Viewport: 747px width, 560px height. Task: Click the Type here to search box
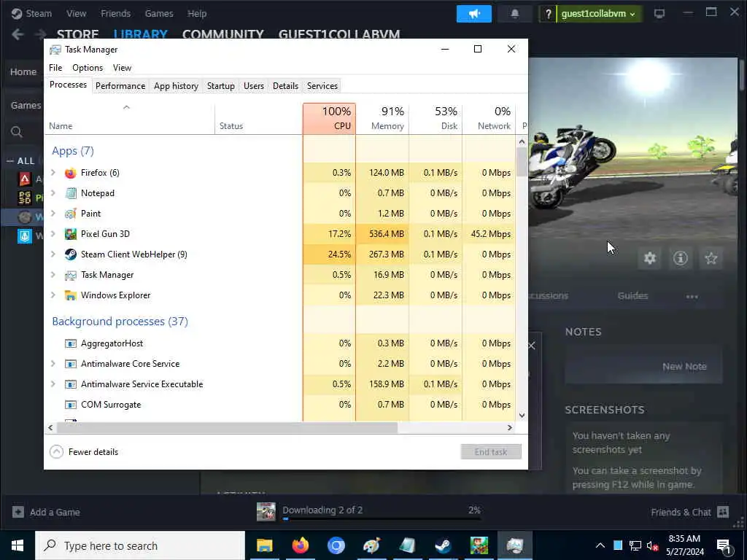coord(140,545)
